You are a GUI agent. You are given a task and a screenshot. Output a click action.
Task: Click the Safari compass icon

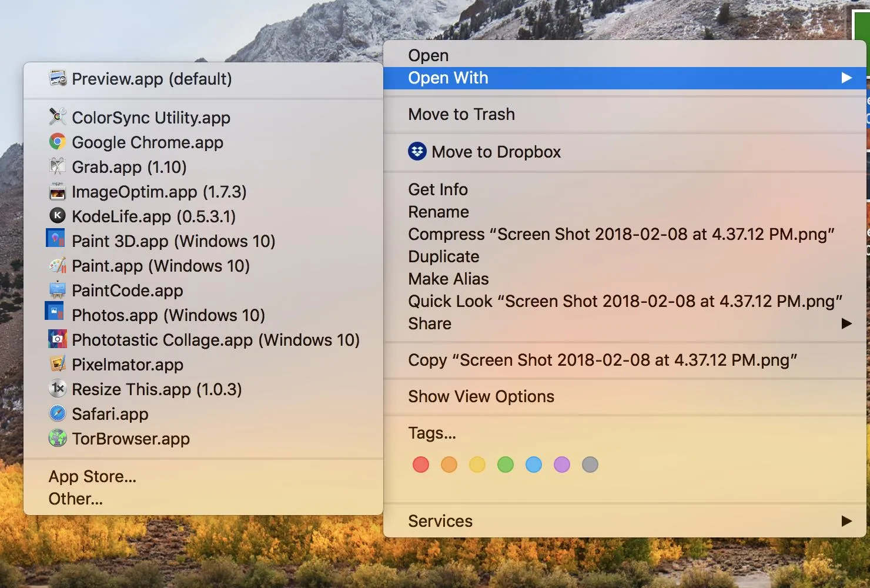tap(58, 413)
